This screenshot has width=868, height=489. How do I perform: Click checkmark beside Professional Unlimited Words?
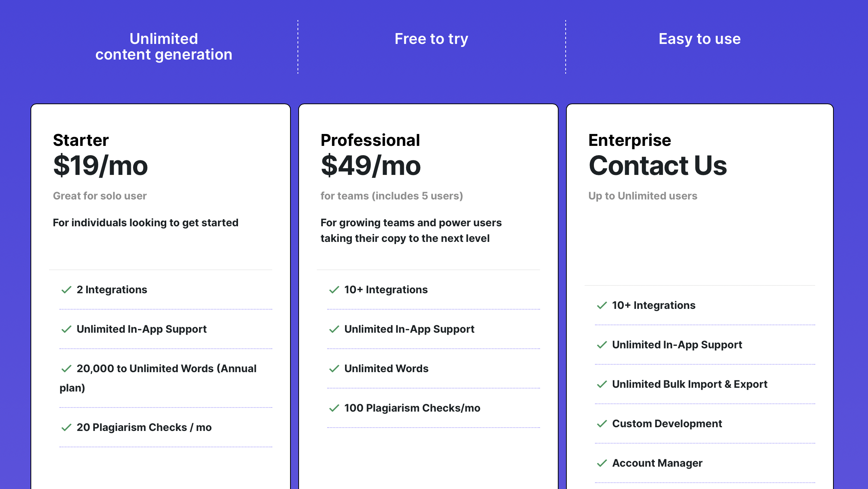click(x=334, y=368)
